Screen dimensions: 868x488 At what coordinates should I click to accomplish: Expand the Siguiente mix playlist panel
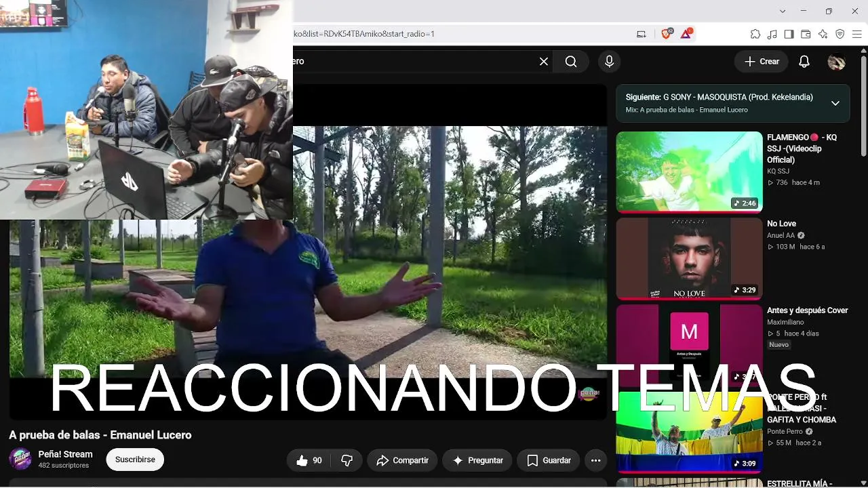(835, 103)
